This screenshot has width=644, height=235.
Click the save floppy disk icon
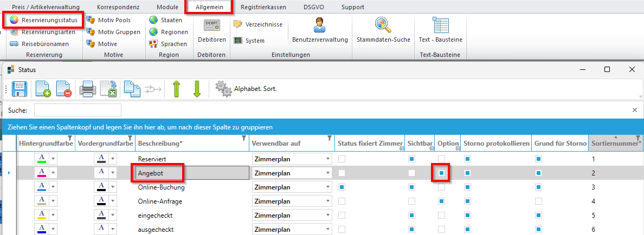coord(20,88)
